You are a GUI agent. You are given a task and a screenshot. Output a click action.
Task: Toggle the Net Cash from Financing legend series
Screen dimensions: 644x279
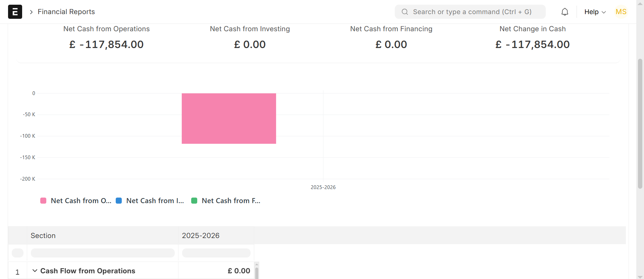[230, 201]
